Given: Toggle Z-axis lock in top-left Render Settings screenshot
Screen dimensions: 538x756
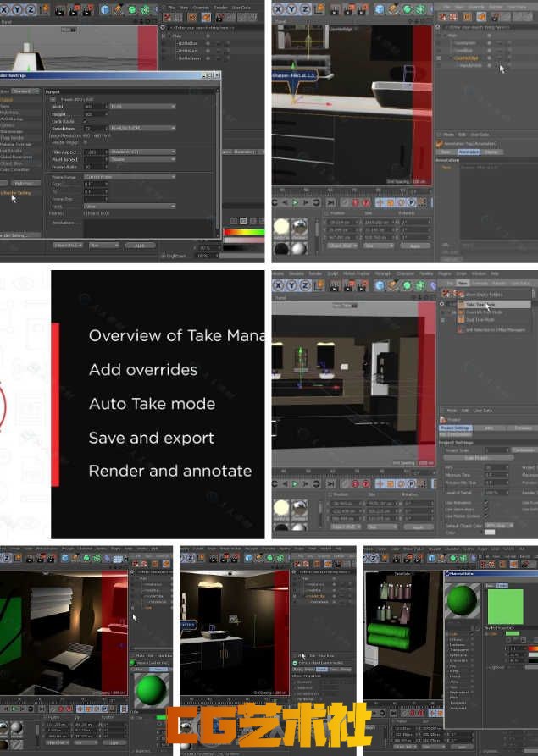Looking at the screenshot, I should click(x=30, y=9).
